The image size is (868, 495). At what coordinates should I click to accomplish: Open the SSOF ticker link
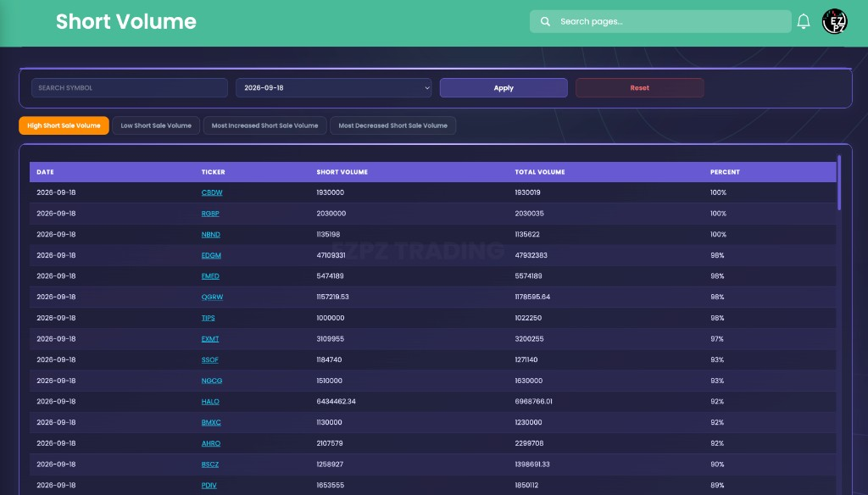click(x=210, y=360)
